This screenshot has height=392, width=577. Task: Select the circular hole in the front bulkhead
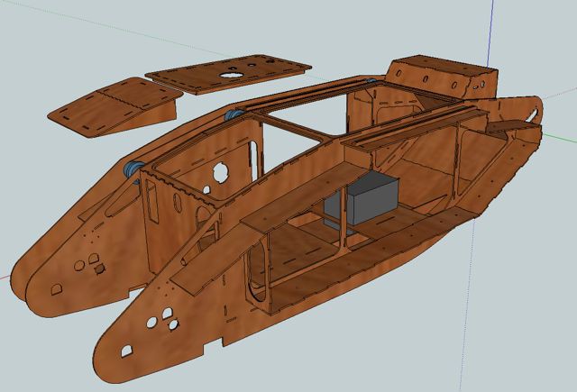tap(219, 172)
